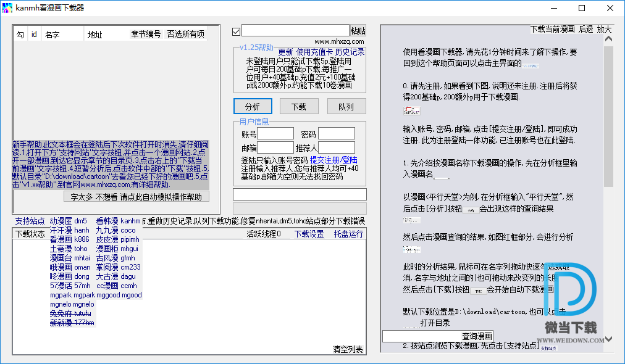Click the scroll down arrow in help panel
This screenshot has height=364, width=625.
click(x=608, y=339)
